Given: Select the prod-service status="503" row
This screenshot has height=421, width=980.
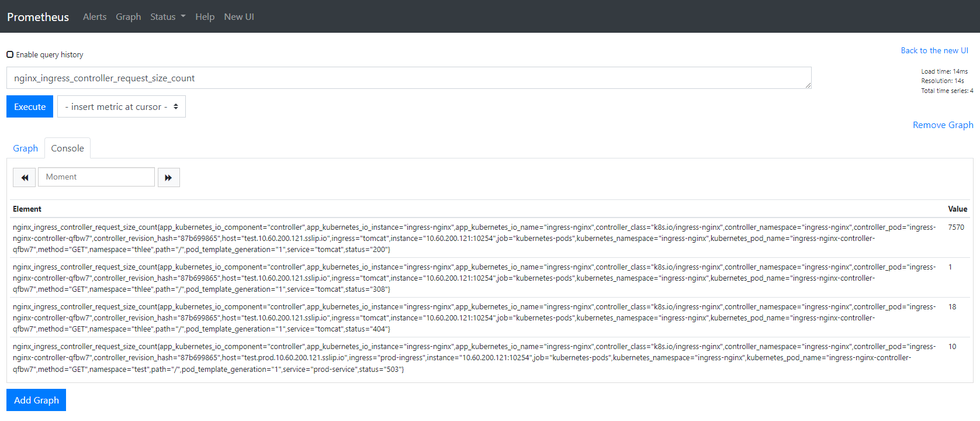Looking at the screenshot, I should (490, 358).
